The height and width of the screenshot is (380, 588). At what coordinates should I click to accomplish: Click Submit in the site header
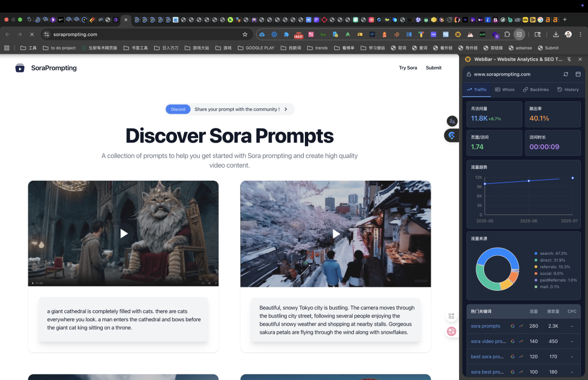click(x=433, y=68)
